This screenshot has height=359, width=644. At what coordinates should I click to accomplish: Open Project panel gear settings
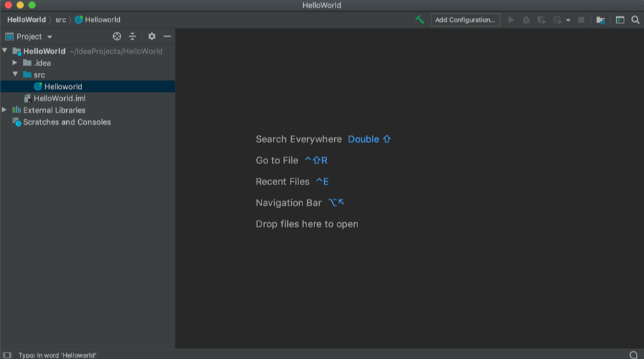point(152,36)
